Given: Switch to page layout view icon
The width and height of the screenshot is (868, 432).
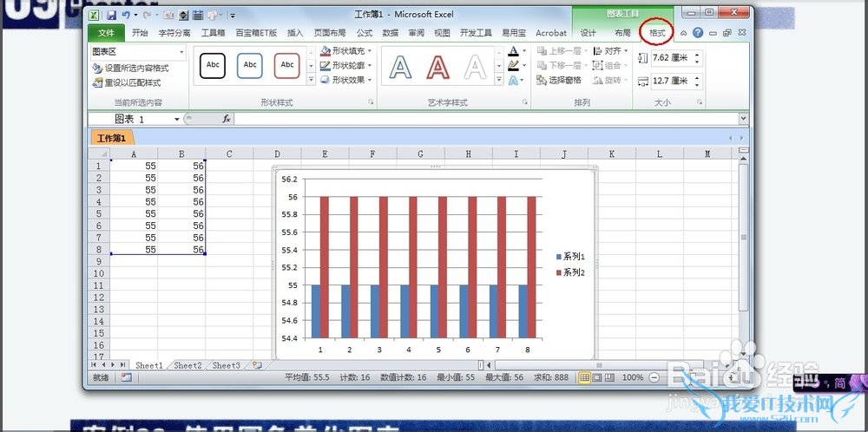Looking at the screenshot, I should 597,377.
